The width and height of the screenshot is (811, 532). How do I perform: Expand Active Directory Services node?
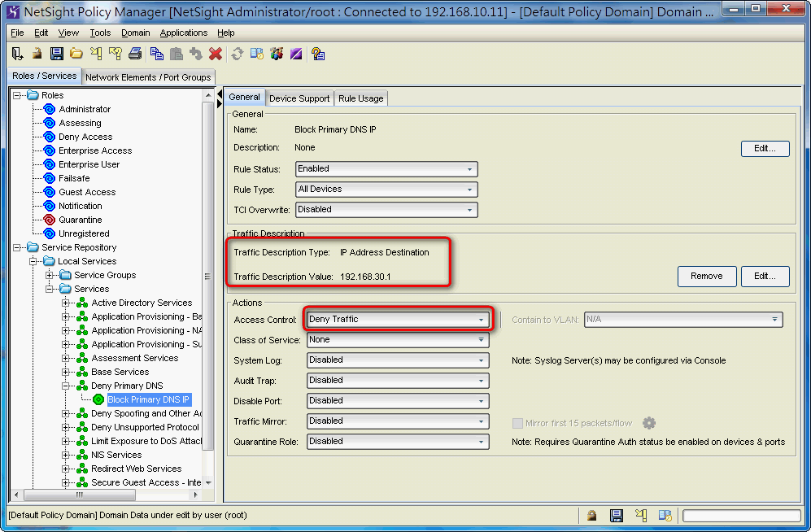(66, 303)
